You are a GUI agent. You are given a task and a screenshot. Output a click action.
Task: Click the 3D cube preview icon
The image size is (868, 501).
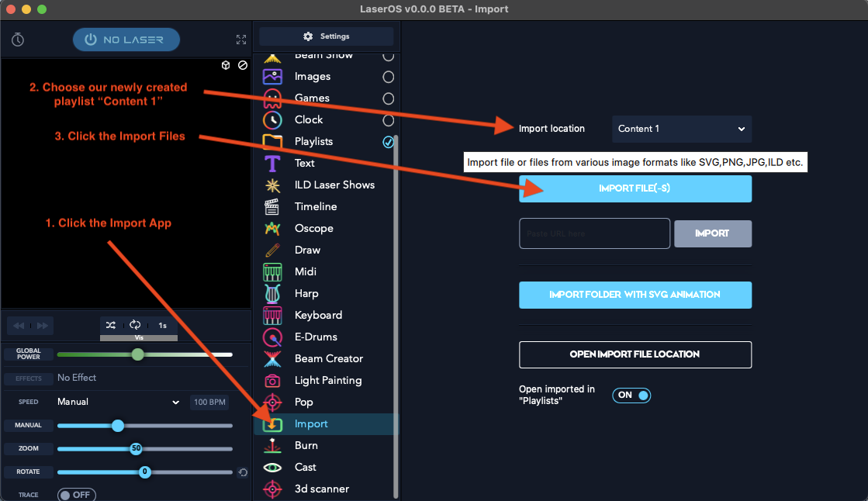(x=226, y=65)
